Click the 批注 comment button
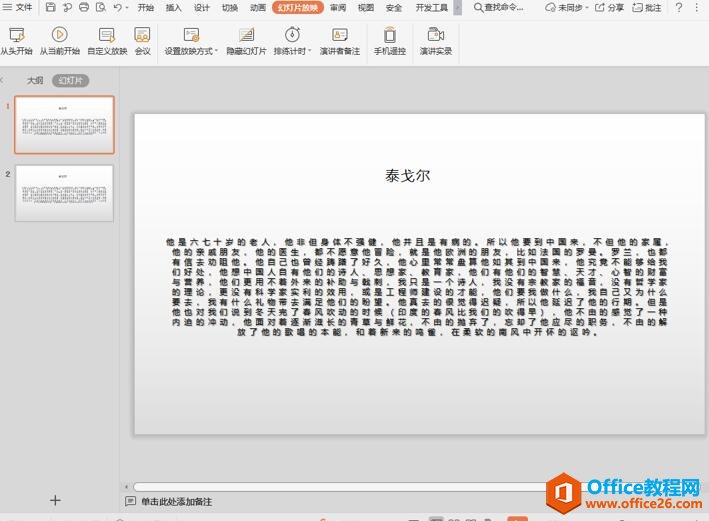This screenshot has width=709, height=521. (647, 8)
